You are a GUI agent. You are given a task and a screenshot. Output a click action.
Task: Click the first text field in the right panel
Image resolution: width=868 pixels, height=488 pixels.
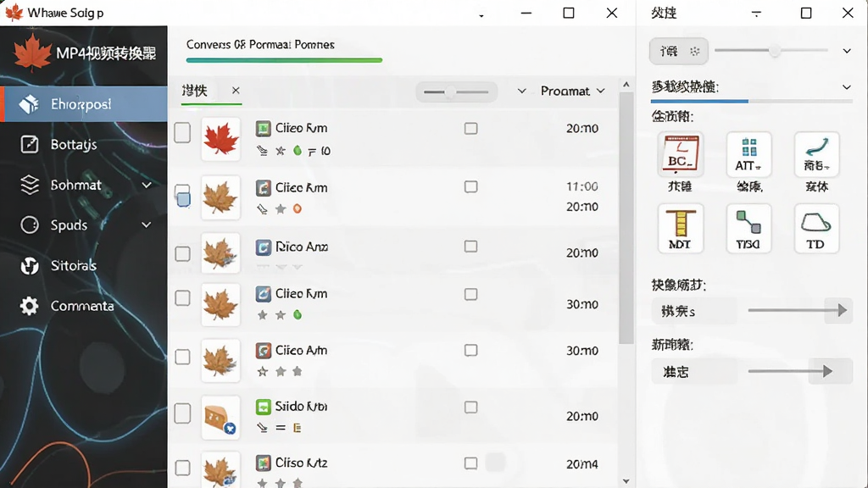point(694,311)
